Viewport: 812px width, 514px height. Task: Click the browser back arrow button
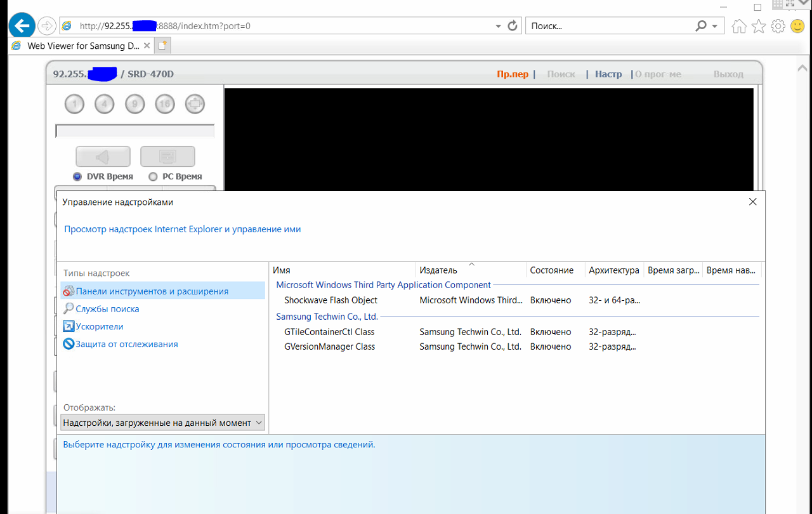tap(22, 26)
